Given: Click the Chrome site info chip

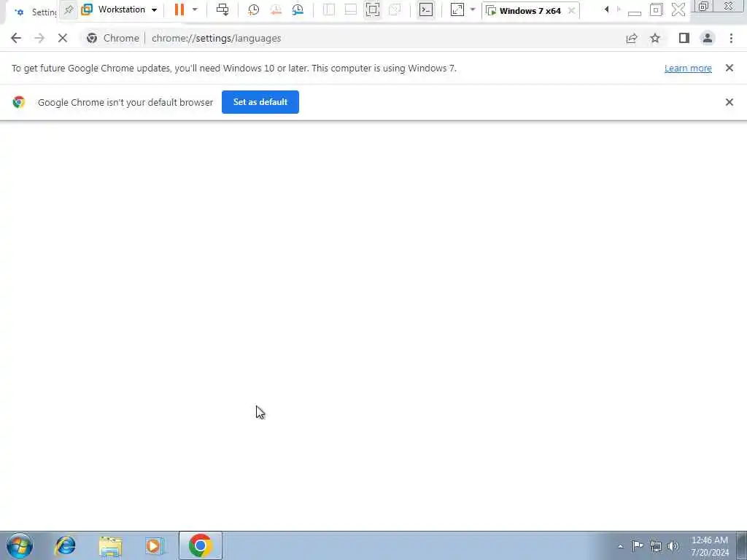Looking at the screenshot, I should click(x=113, y=38).
